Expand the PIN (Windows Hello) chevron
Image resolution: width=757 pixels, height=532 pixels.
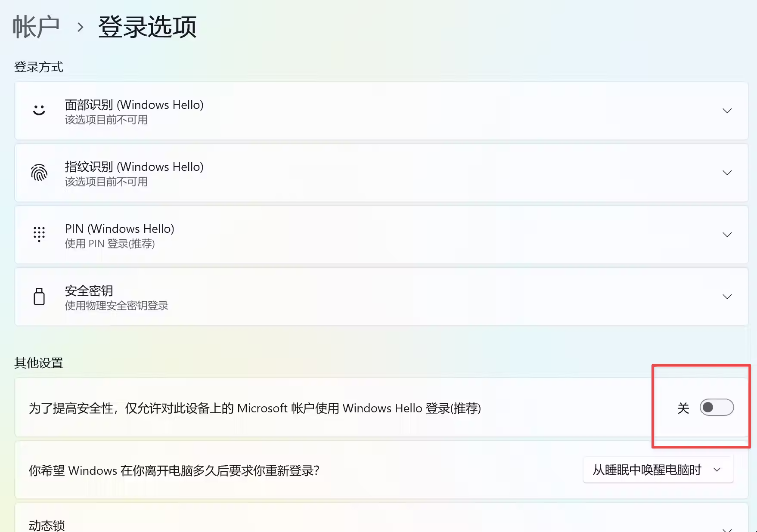pyautogui.click(x=727, y=235)
